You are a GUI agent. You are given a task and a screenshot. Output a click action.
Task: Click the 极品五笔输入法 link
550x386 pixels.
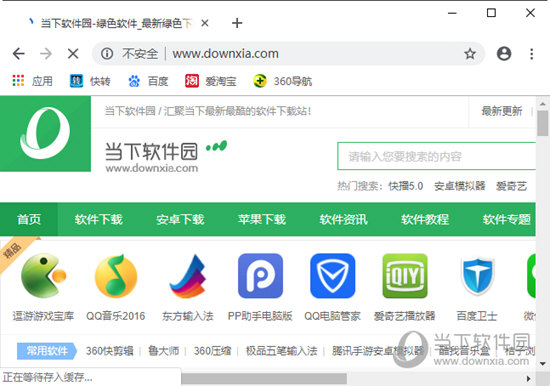[x=281, y=351]
